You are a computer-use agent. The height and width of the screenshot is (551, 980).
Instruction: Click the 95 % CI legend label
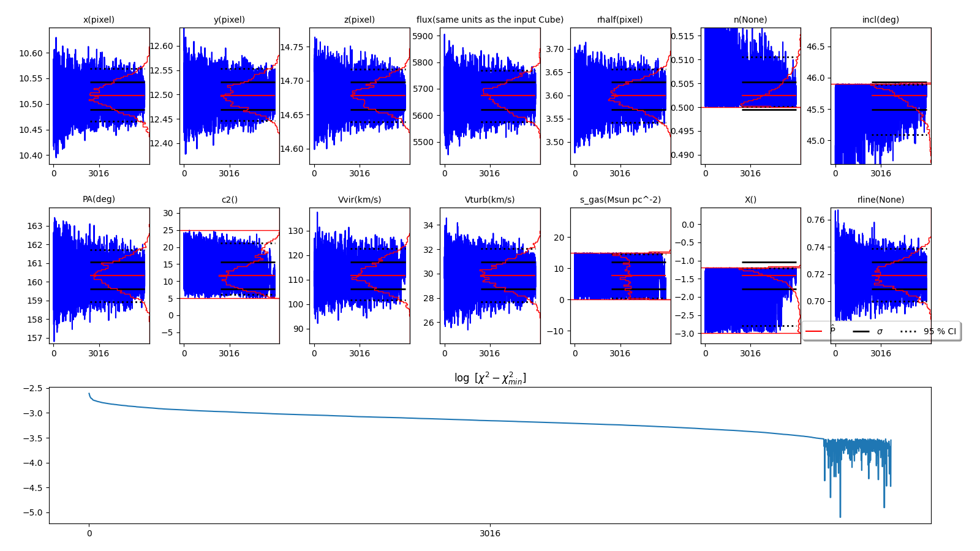[940, 331]
